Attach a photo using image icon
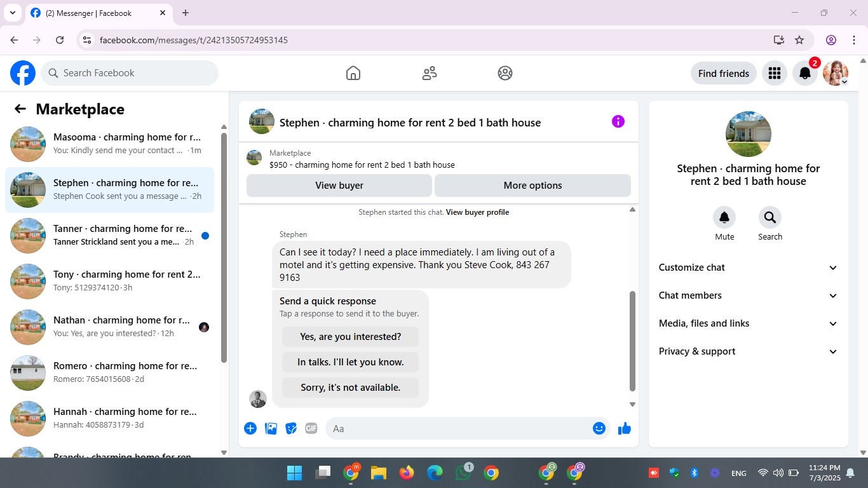 pyautogui.click(x=271, y=428)
